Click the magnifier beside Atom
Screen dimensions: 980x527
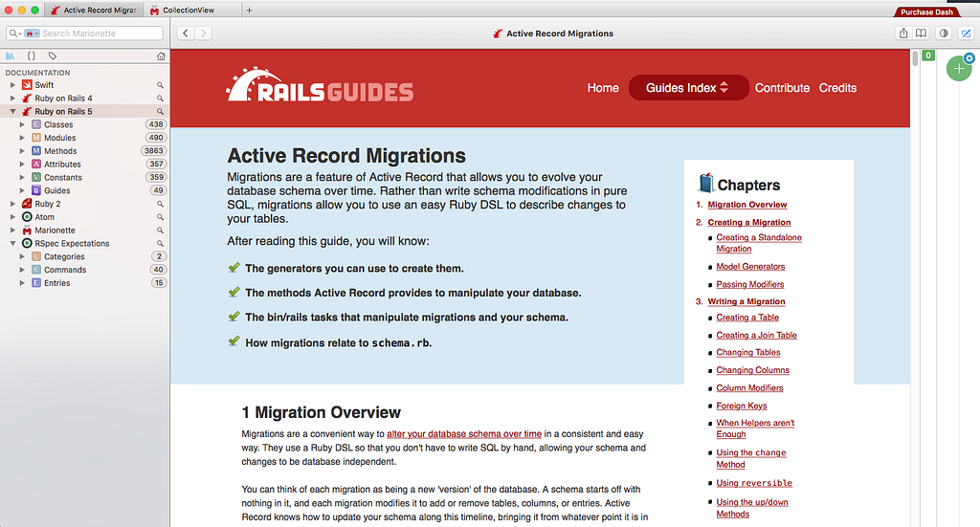(x=160, y=217)
